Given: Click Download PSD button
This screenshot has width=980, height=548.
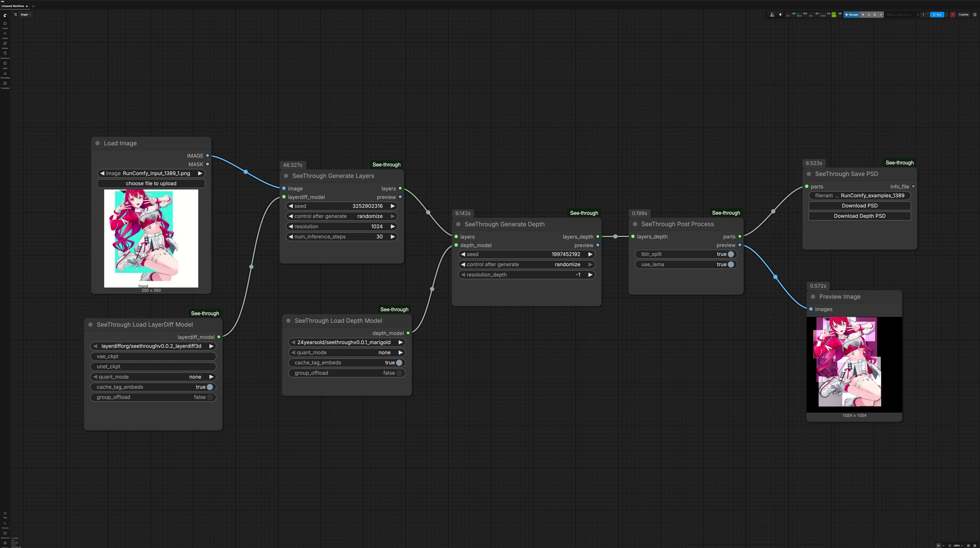Looking at the screenshot, I should [859, 206].
